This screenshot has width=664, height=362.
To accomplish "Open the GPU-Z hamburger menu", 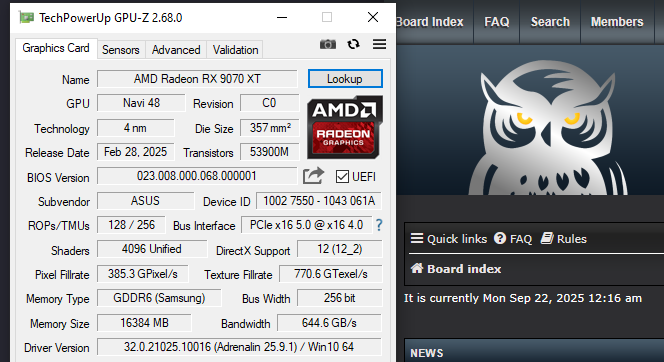I will 379,44.
